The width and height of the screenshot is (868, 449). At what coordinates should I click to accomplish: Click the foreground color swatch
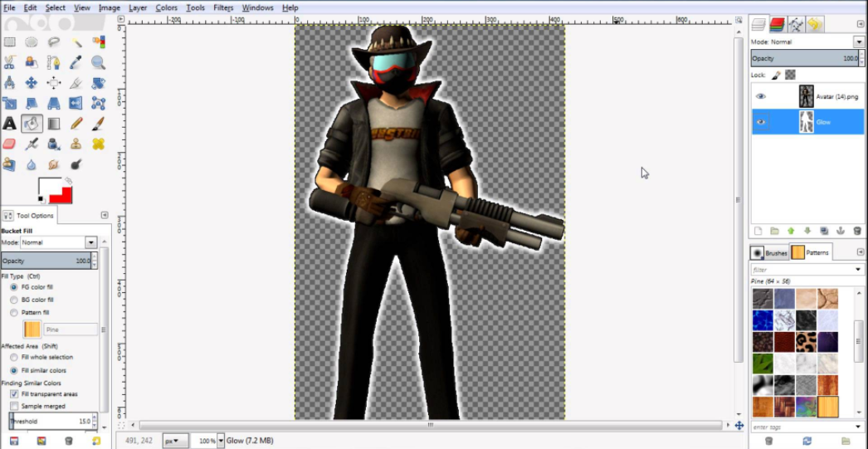click(x=49, y=187)
